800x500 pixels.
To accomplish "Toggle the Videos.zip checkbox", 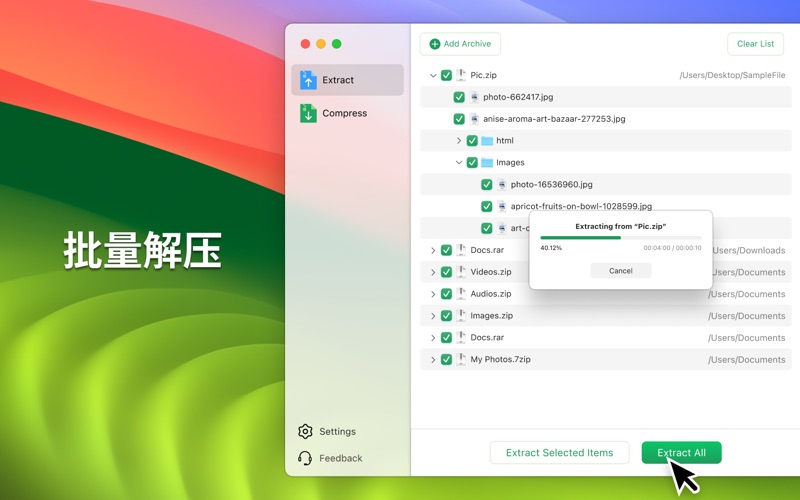I will pyautogui.click(x=446, y=272).
